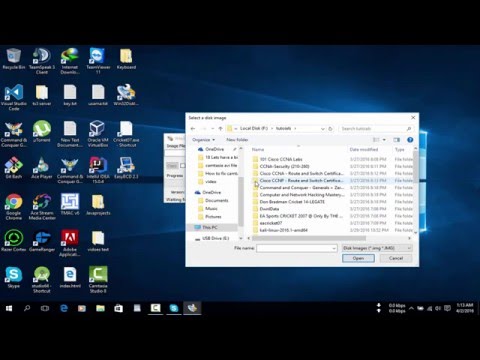
Task: Open the address bar previous locations dropdown
Action: (322, 128)
